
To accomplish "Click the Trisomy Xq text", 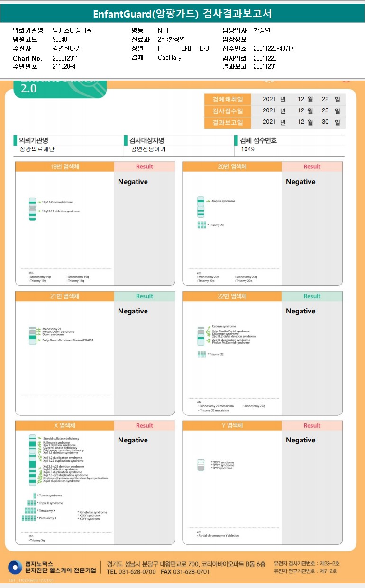I will point(37,540).
